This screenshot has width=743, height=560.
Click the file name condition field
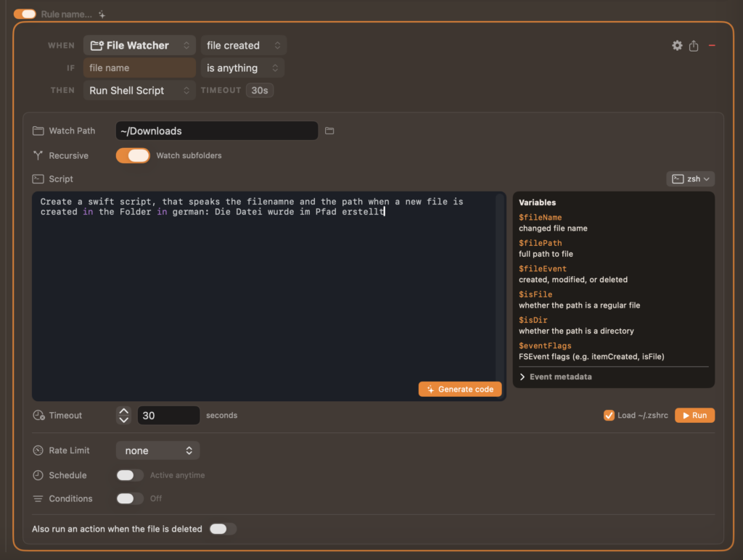pyautogui.click(x=139, y=67)
